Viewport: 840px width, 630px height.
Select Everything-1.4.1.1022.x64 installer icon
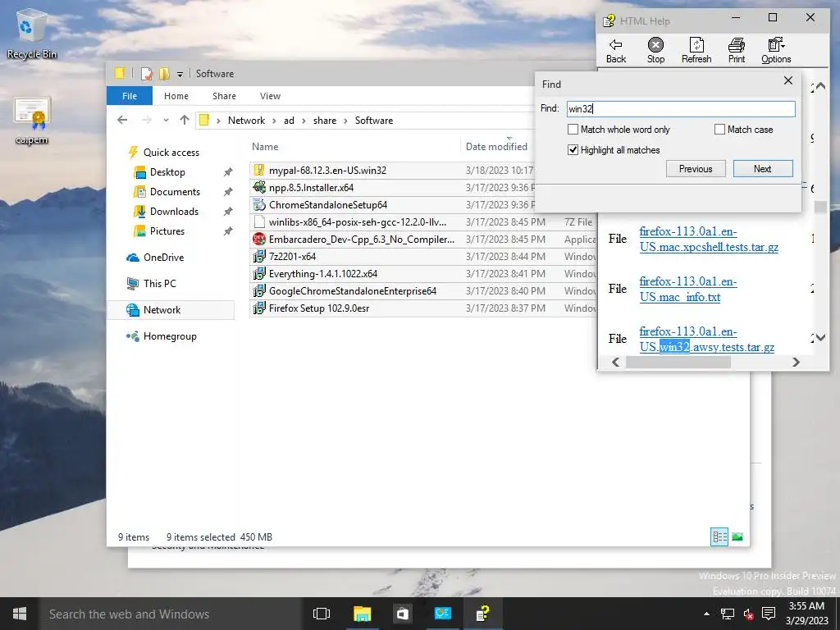(x=259, y=274)
